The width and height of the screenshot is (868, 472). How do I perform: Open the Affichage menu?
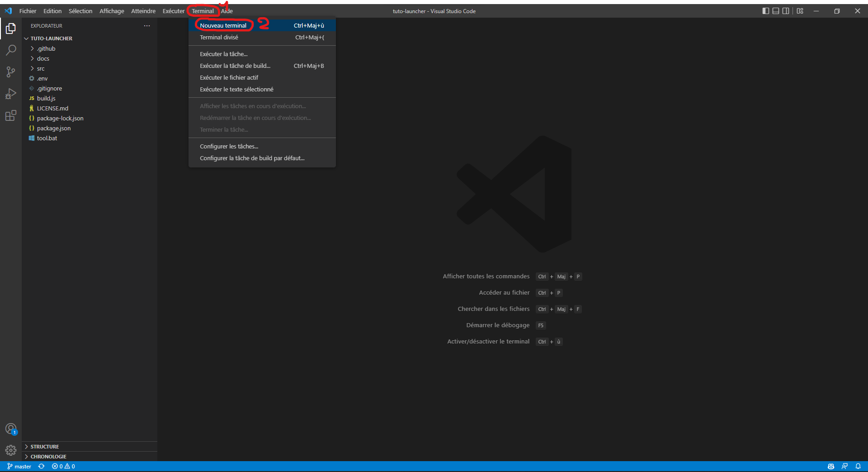[112, 11]
